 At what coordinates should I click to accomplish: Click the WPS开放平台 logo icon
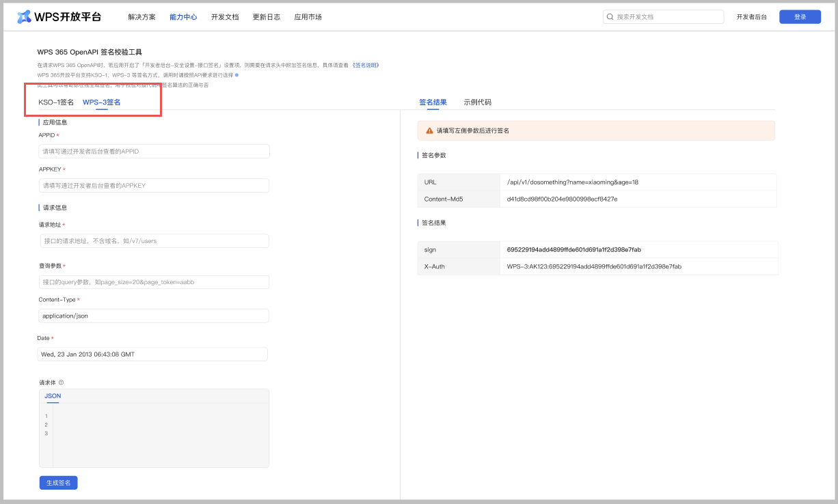[24, 17]
